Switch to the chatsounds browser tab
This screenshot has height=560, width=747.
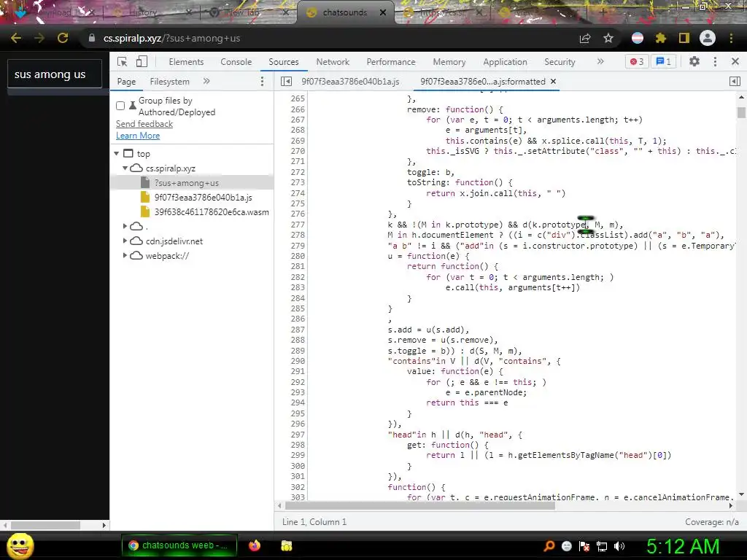344,12
